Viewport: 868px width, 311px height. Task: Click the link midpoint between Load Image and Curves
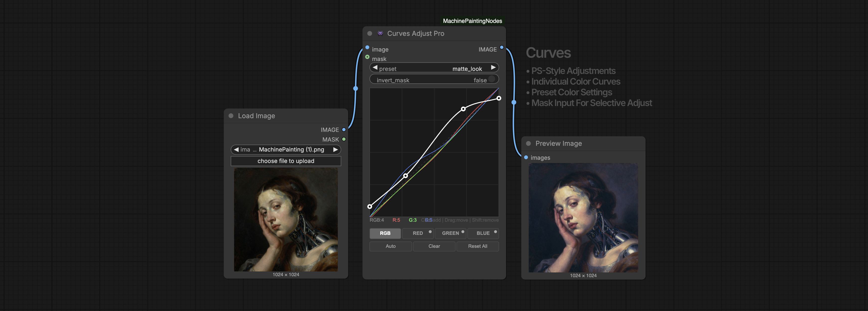(356, 89)
